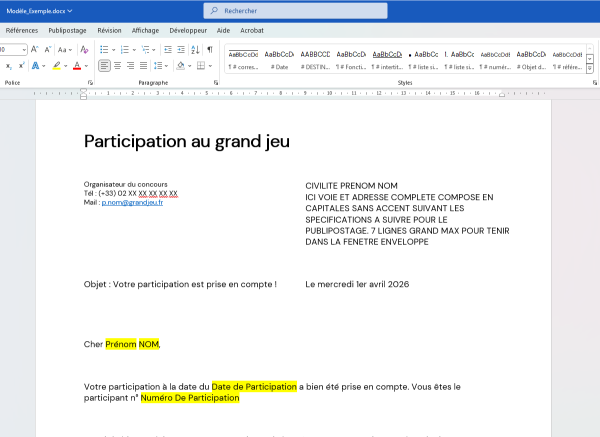Viewport: 600px width, 437px height.
Task: Open the Publipostage ribbon tab
Action: (x=67, y=30)
